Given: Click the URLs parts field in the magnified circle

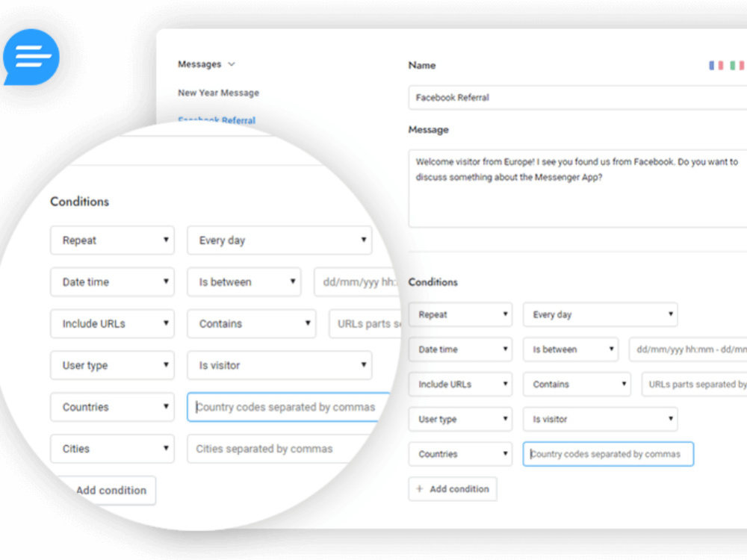Looking at the screenshot, I should coord(365,324).
